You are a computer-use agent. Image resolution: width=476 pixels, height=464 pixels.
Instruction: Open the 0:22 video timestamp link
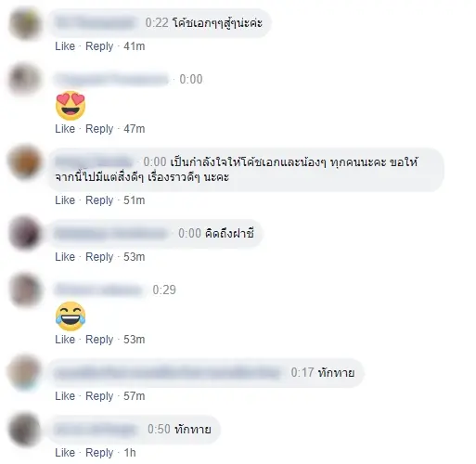pos(157,23)
